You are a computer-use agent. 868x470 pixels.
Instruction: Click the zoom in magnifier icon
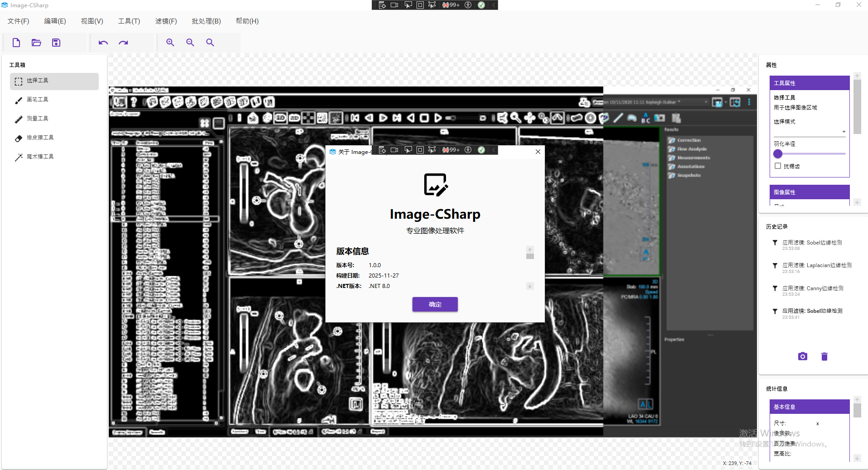(x=170, y=43)
